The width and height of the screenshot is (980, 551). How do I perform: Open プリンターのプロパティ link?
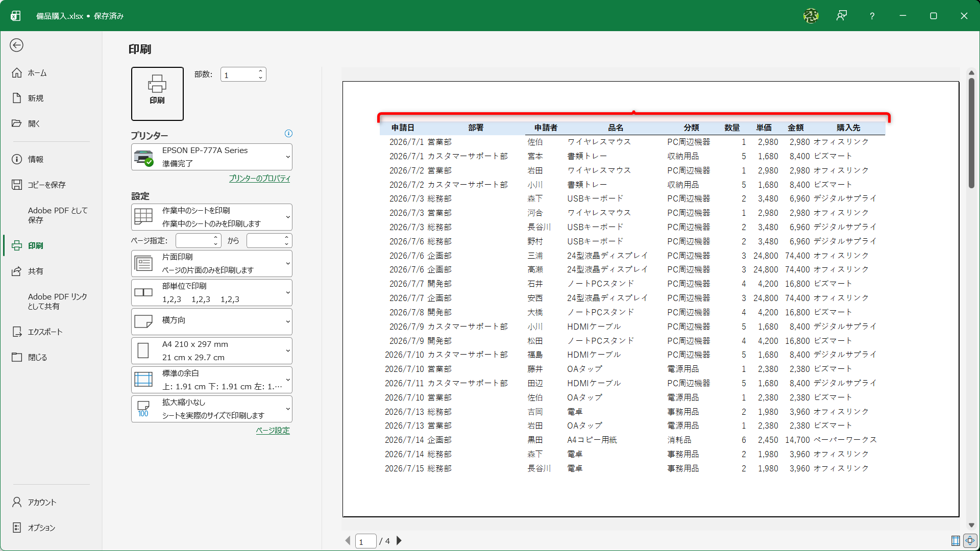pyautogui.click(x=259, y=179)
